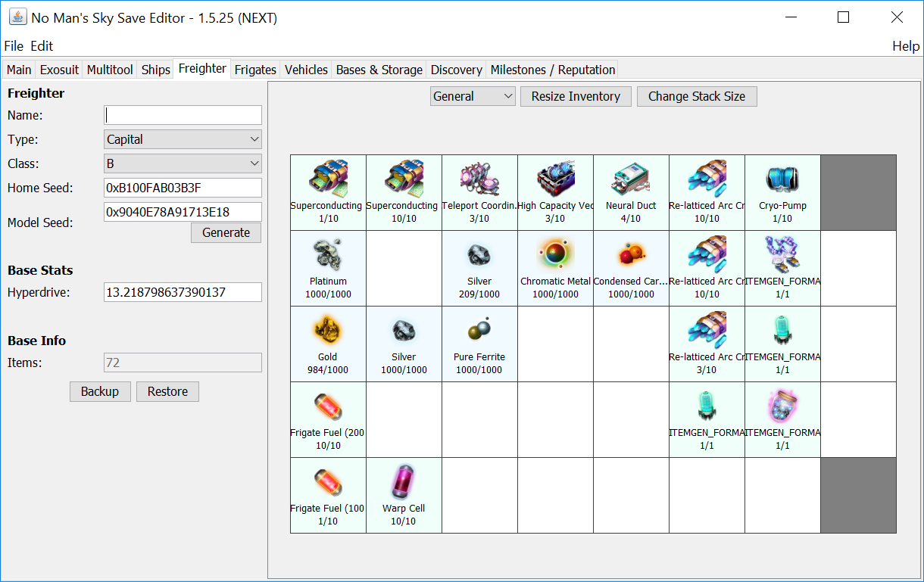This screenshot has height=582, width=924.
Task: Select the Cryo-Pump item icon
Action: (782, 179)
